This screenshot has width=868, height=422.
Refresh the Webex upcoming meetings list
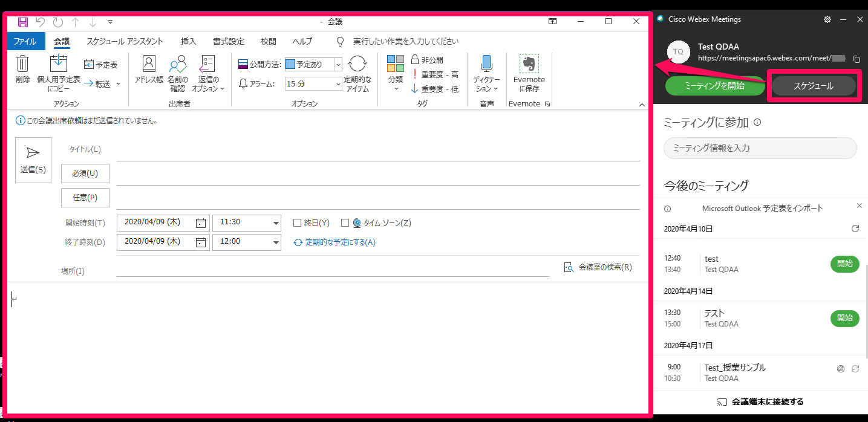(x=855, y=229)
